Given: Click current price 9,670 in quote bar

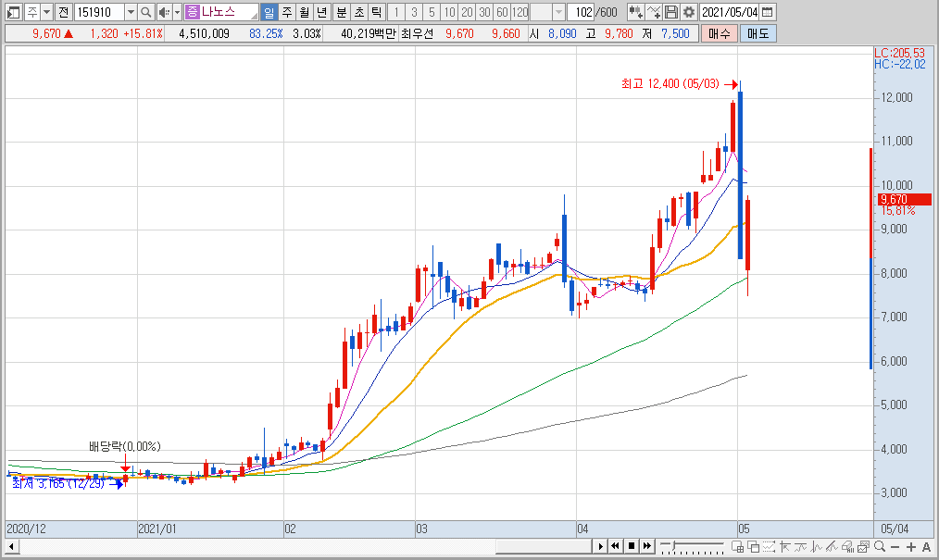Looking at the screenshot, I should [46, 33].
